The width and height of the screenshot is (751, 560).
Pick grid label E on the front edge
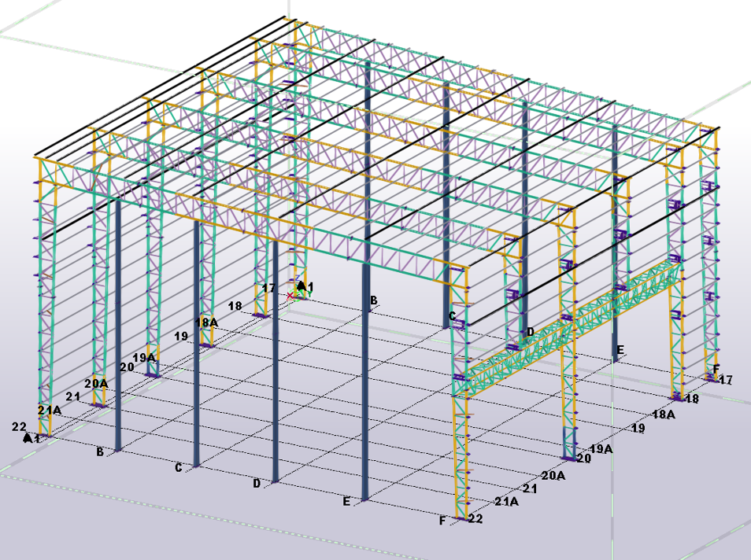coord(346,501)
